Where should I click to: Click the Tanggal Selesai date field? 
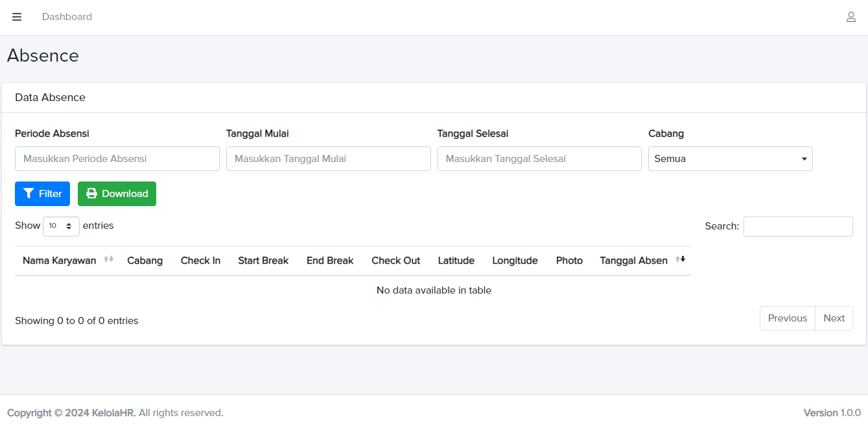point(539,159)
